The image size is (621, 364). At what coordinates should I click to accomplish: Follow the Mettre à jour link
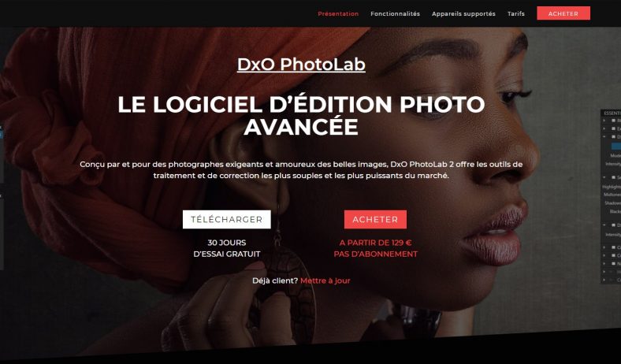pos(325,280)
